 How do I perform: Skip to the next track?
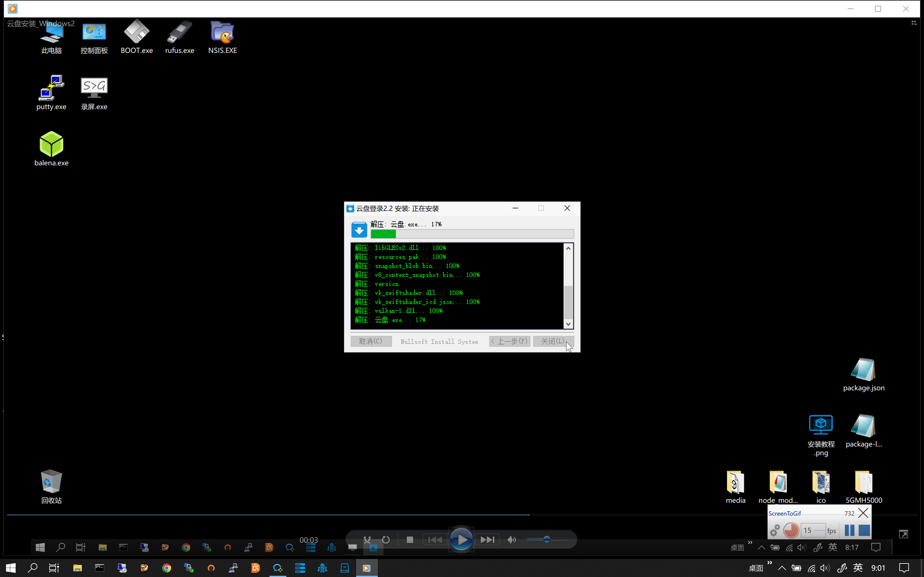[x=487, y=540]
